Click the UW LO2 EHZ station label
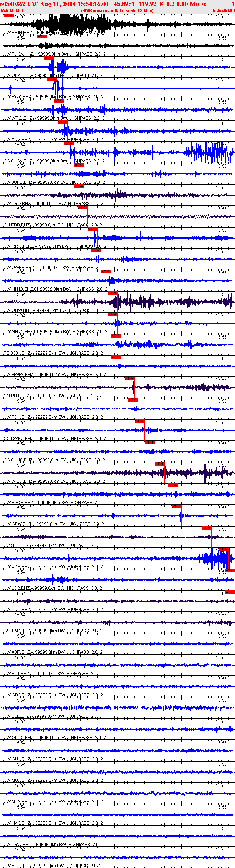This screenshot has height=868, width=235. [x=53, y=588]
